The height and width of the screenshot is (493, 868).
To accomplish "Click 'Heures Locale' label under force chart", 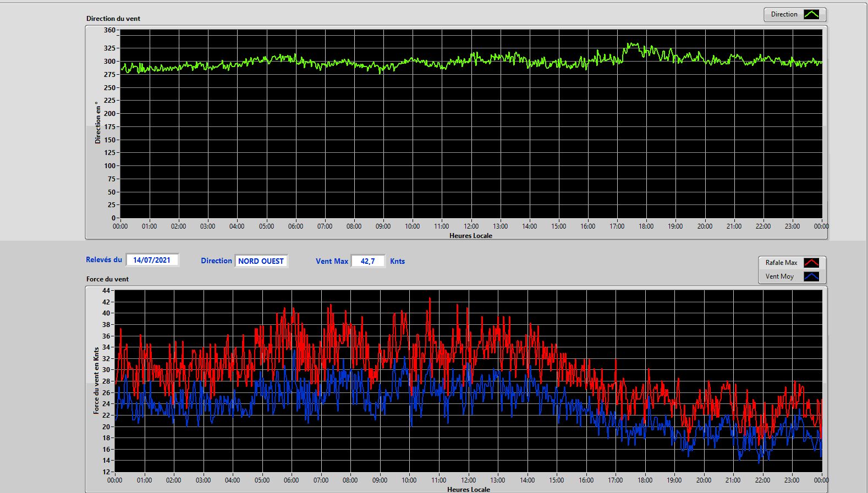I will pos(469,489).
